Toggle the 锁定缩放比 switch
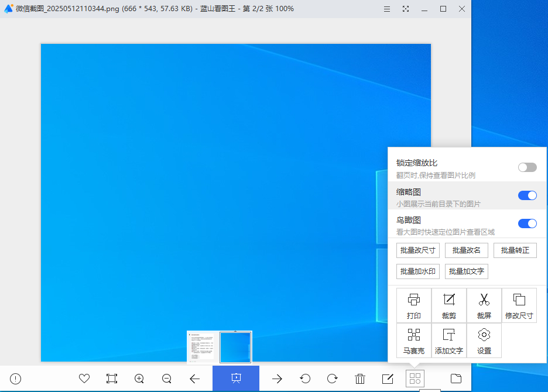The height and width of the screenshot is (392, 548). pyautogui.click(x=528, y=167)
